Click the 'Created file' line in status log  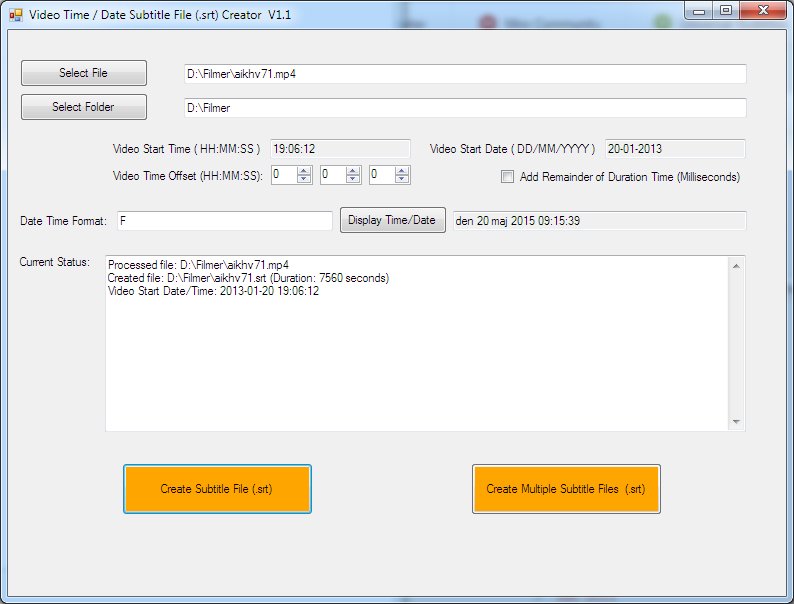pos(248,278)
